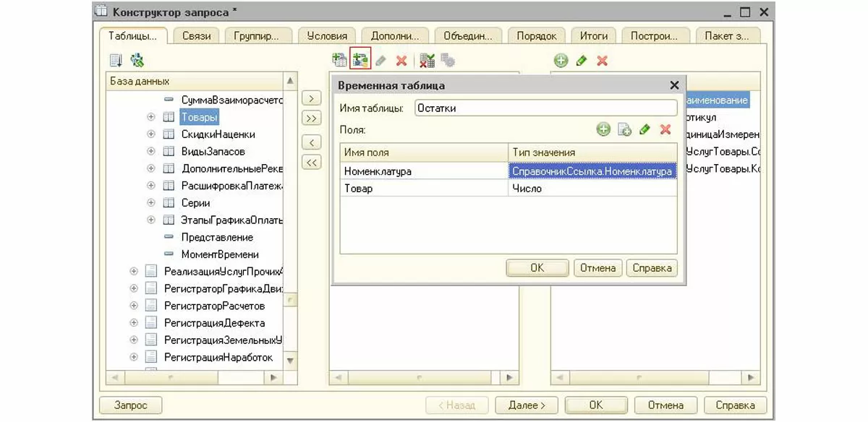Image resolution: width=868 pixels, height=422 pixels.
Task: Click Отмена in Временная таблица dialog
Action: (598, 268)
